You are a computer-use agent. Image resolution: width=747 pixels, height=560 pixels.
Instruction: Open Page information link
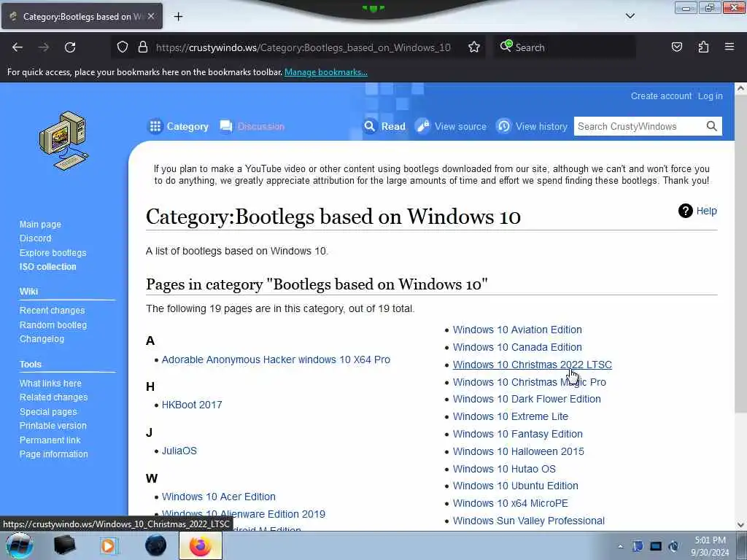[x=53, y=454]
